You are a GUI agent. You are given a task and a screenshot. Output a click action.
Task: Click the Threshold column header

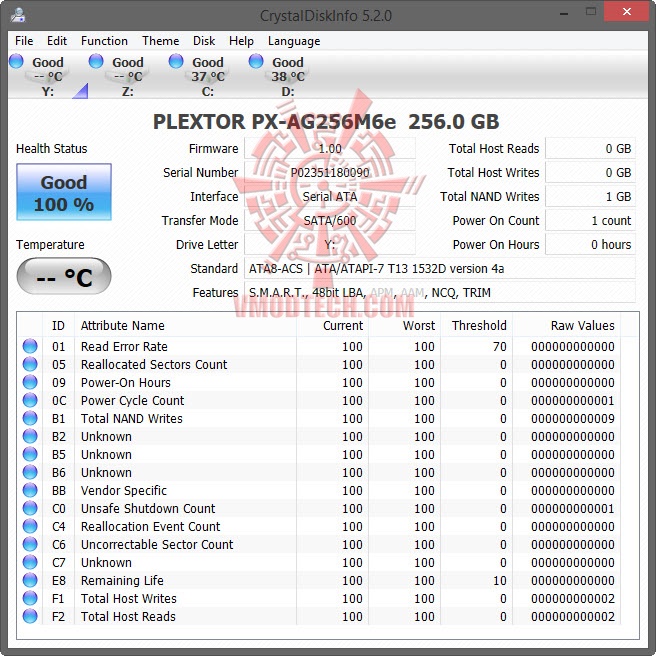point(477,325)
